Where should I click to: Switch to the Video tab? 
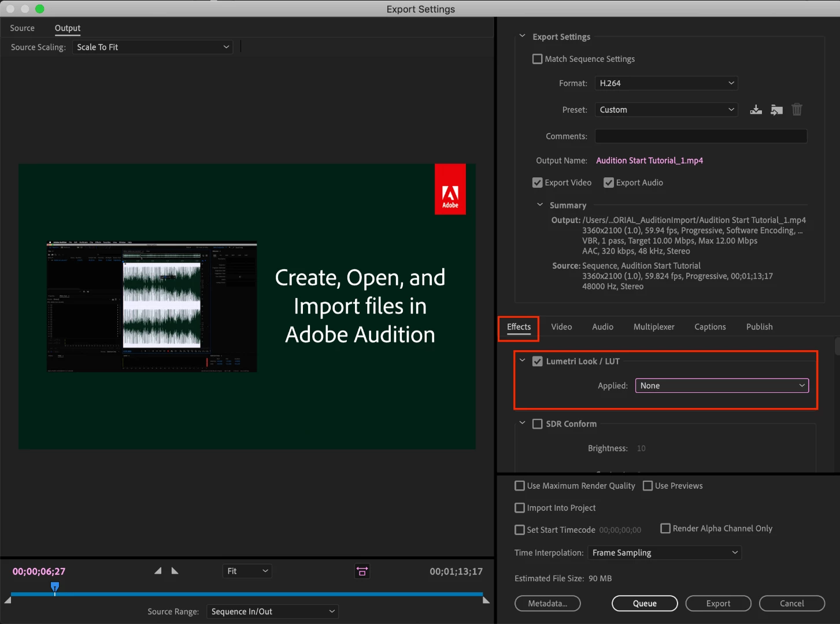[561, 327]
